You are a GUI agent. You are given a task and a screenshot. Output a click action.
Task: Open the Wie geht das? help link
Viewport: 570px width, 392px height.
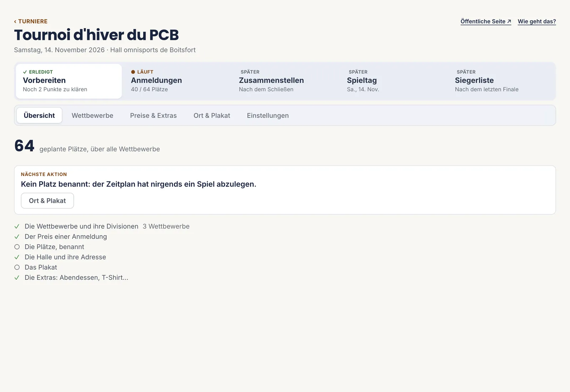point(537,21)
